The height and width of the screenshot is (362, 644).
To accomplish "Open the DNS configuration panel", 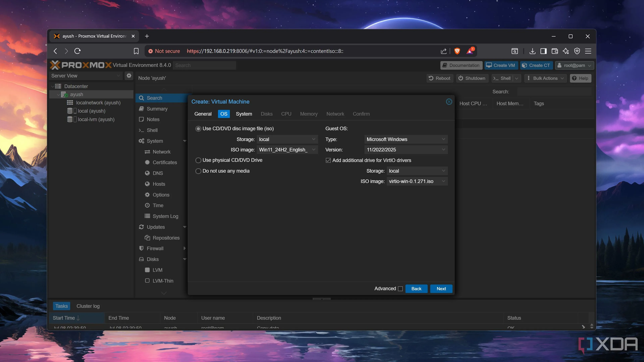I will coord(157,173).
